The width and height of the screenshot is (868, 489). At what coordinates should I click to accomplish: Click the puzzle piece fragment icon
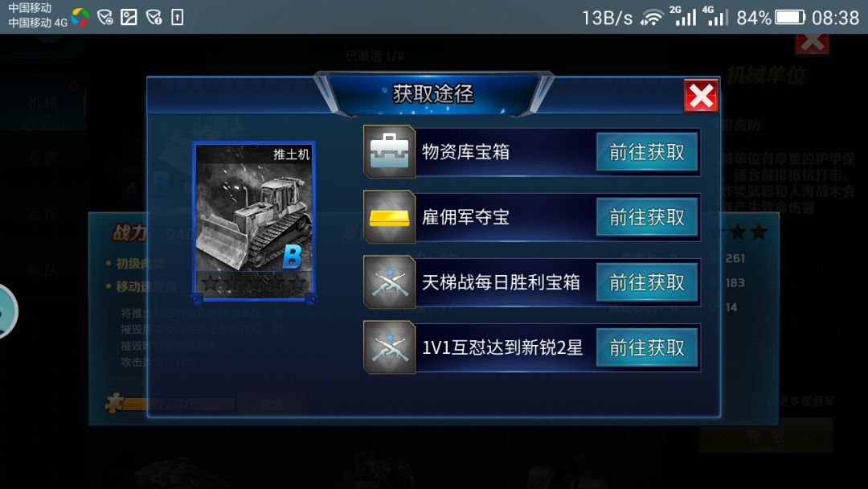click(114, 403)
